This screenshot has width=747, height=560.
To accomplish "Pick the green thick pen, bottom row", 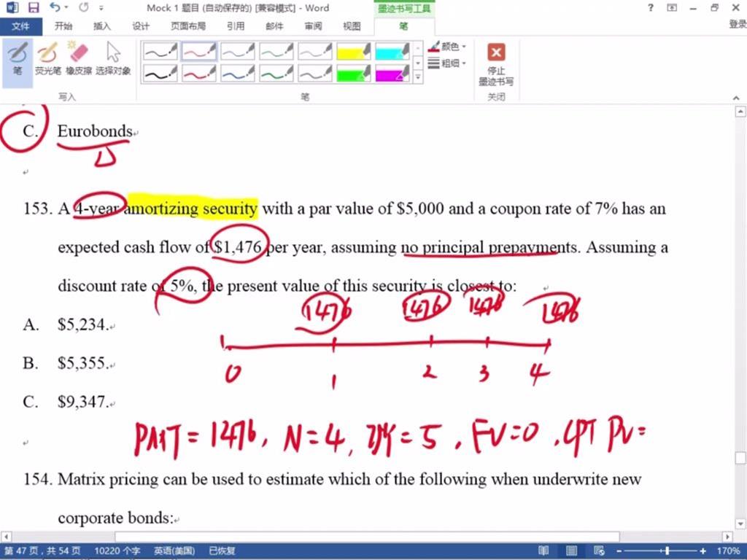I will click(276, 73).
